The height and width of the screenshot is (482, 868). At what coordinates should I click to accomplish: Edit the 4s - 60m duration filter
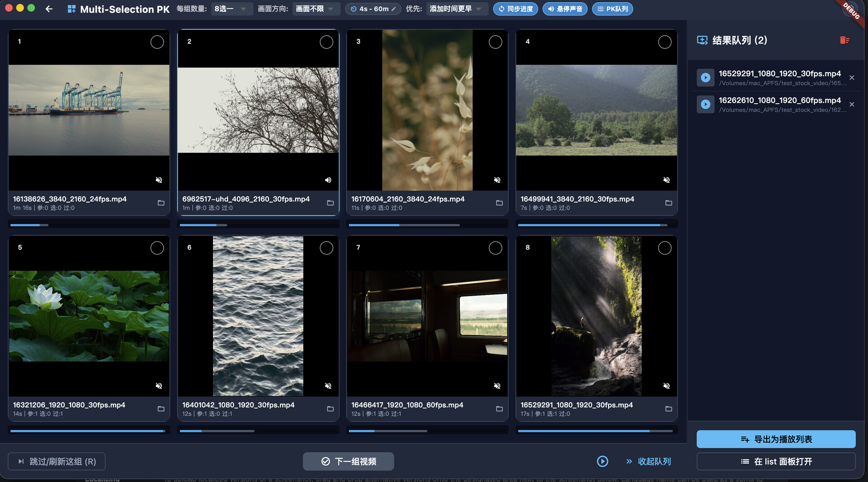[373, 9]
